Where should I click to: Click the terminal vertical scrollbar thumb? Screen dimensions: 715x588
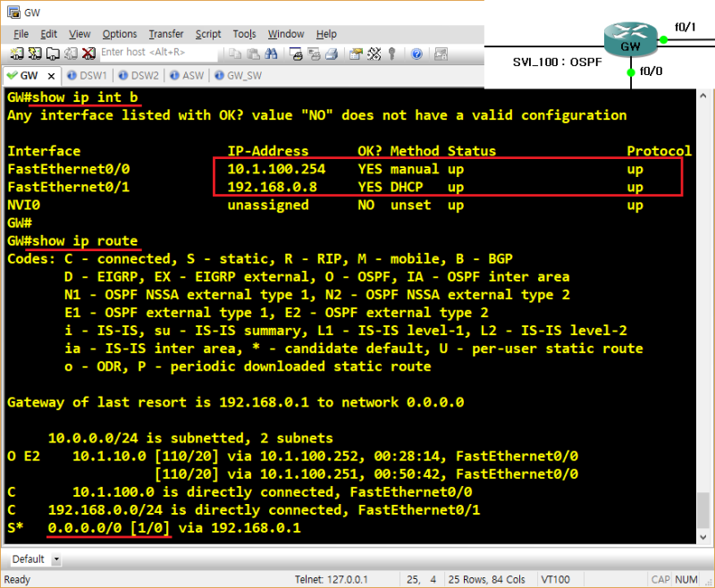(702, 509)
